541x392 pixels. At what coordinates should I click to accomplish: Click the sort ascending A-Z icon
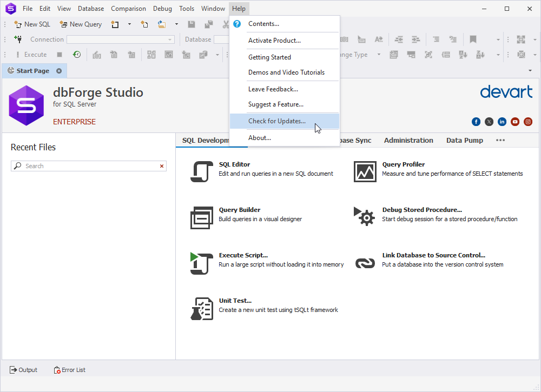[x=463, y=55]
